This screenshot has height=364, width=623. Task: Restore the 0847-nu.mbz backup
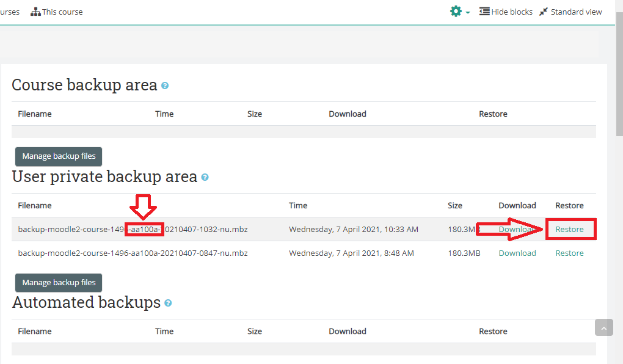(569, 253)
